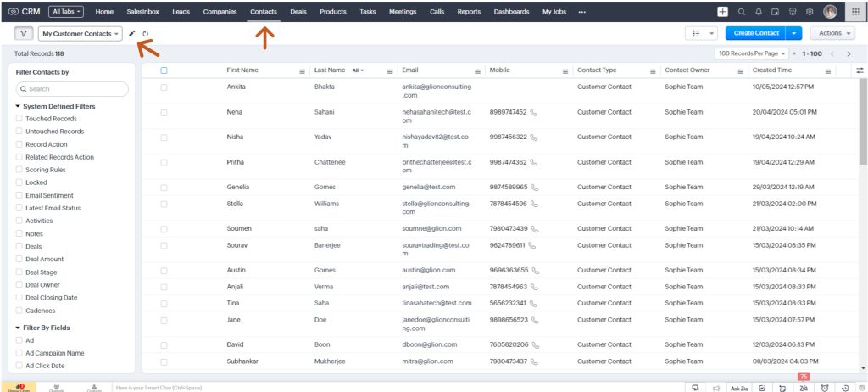Check the Ad Campaign Name filter
868x392 pixels.
19,353
